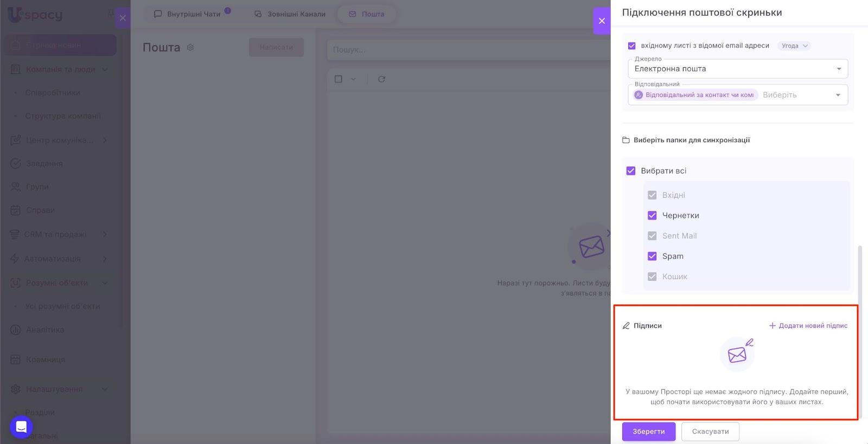Screen dimensions: 868x444
Task: Click the folder icon by sync folders heading
Action: [x=626, y=140]
